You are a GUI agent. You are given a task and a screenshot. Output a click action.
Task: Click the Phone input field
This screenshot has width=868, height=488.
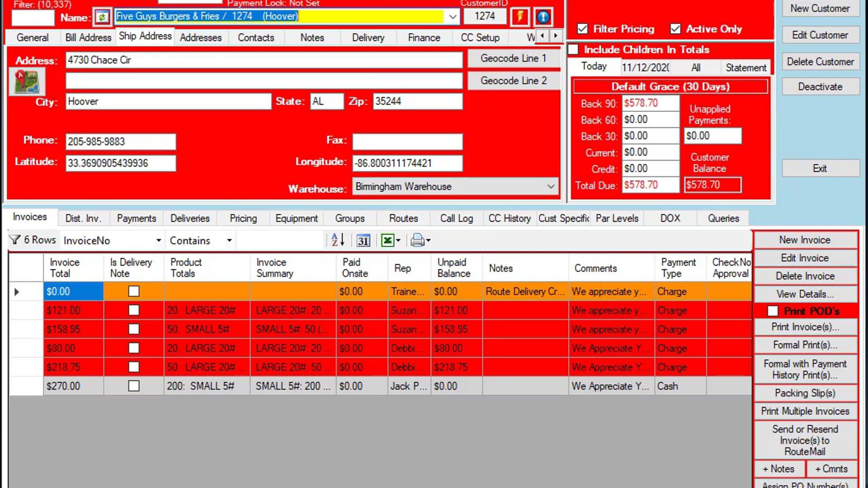(x=121, y=141)
